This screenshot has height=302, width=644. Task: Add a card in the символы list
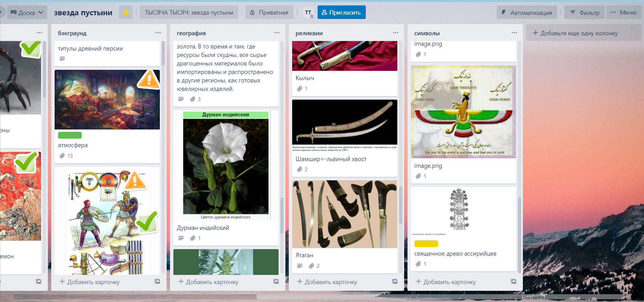click(x=446, y=282)
